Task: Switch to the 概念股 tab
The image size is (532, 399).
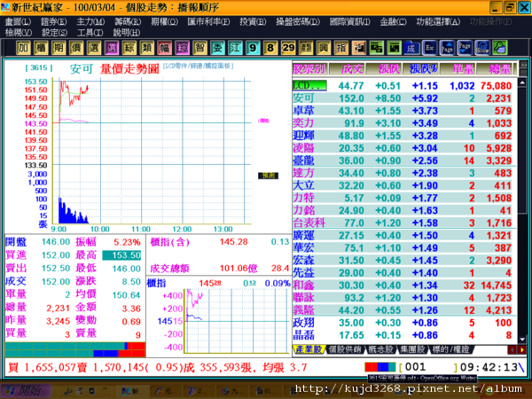Action: click(381, 349)
